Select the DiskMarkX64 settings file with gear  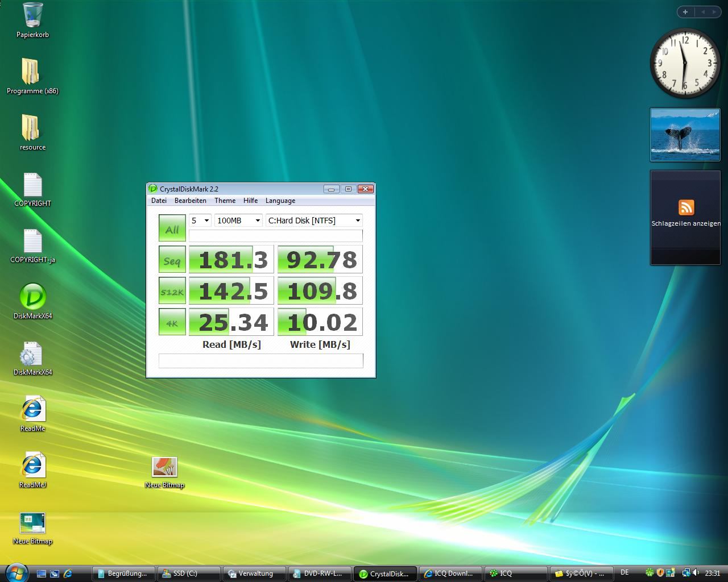pyautogui.click(x=31, y=354)
